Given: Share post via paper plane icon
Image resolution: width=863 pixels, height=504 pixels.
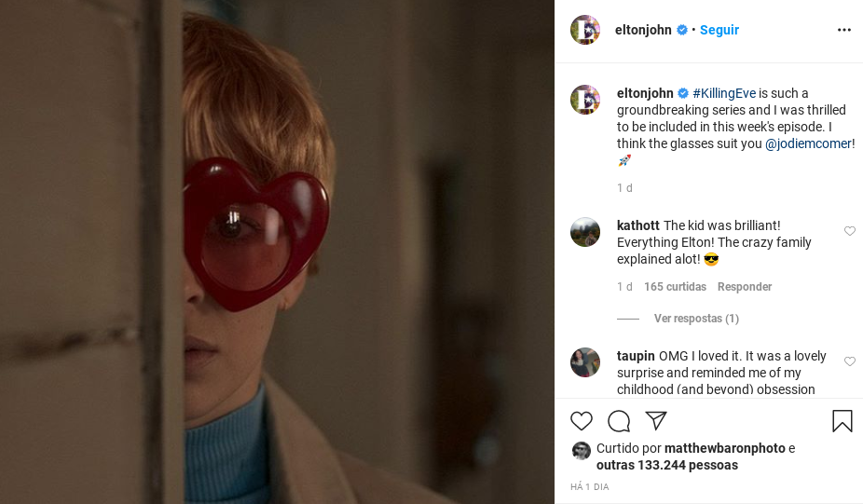Looking at the screenshot, I should 656,421.
